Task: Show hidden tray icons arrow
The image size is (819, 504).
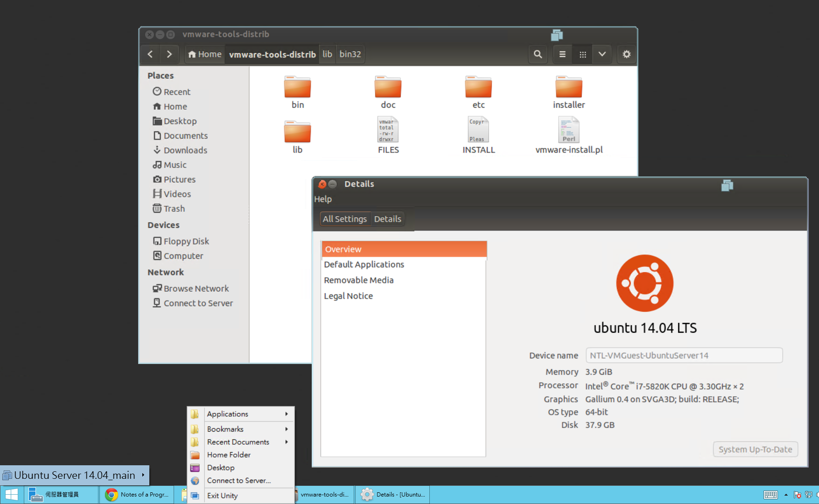Action: tap(786, 495)
